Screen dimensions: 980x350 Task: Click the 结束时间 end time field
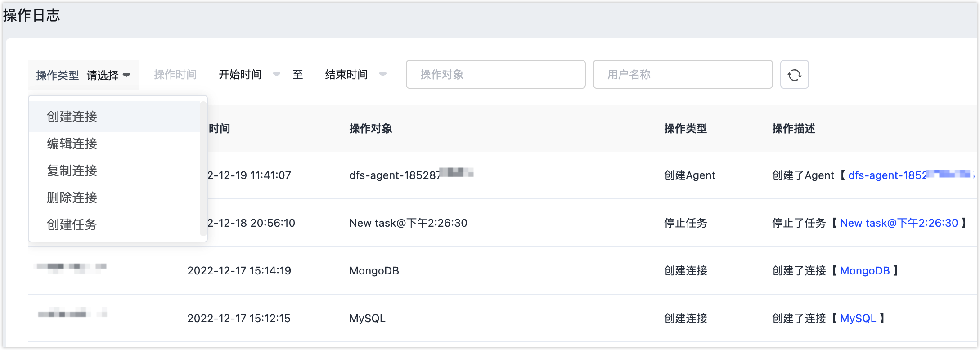coord(346,75)
